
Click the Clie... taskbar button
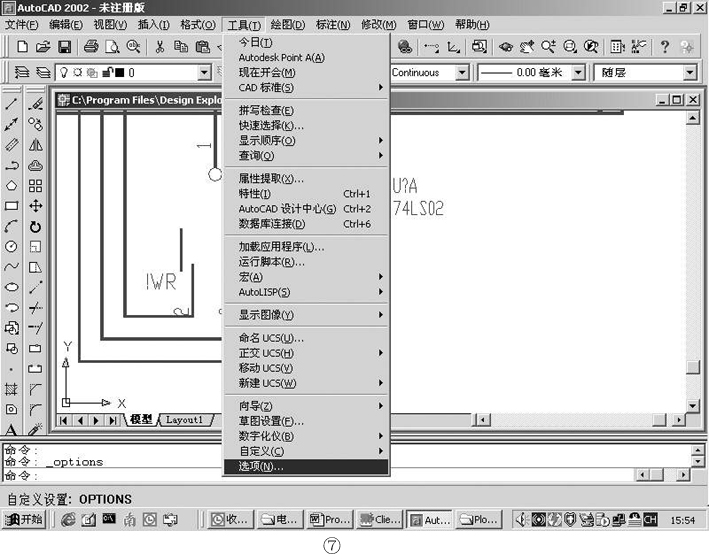click(379, 520)
